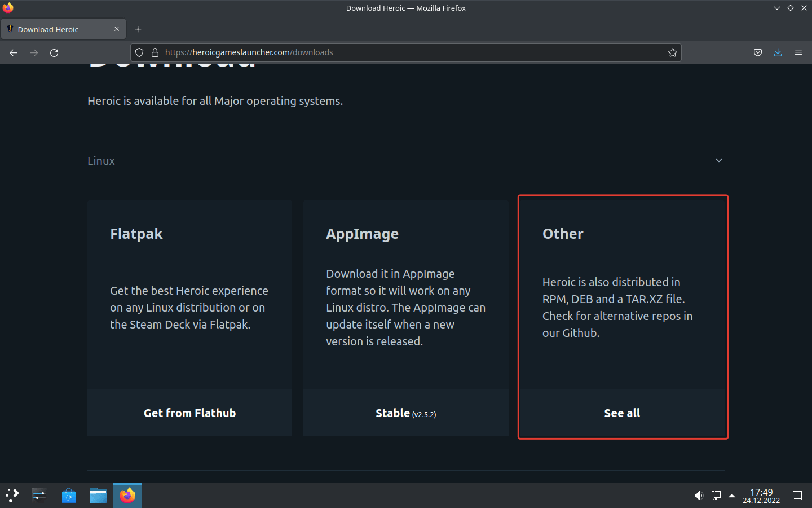Open the Firefox downloads panel
Viewport: 812px width, 508px height.
[778, 52]
